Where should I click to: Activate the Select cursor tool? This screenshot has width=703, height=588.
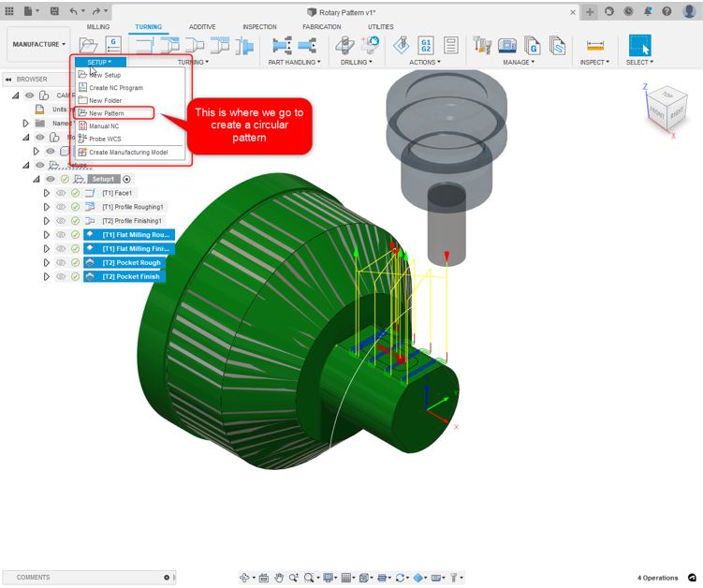(x=639, y=45)
